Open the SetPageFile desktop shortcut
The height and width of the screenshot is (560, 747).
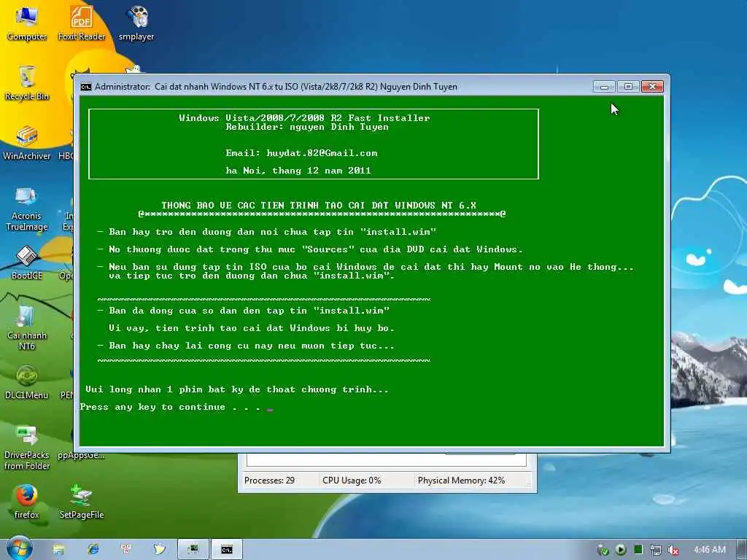pos(82,502)
